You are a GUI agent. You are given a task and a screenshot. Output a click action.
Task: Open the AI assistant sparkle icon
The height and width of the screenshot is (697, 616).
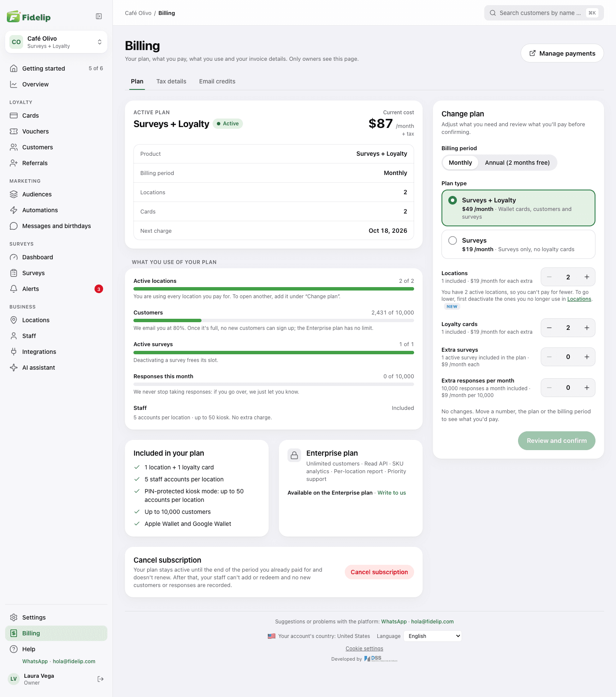tap(14, 368)
